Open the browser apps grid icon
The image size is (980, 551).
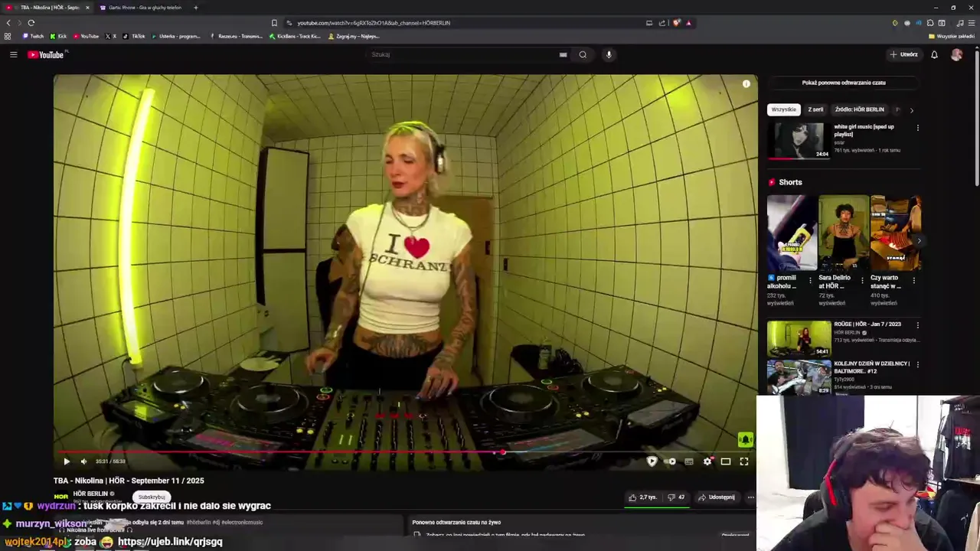8,36
